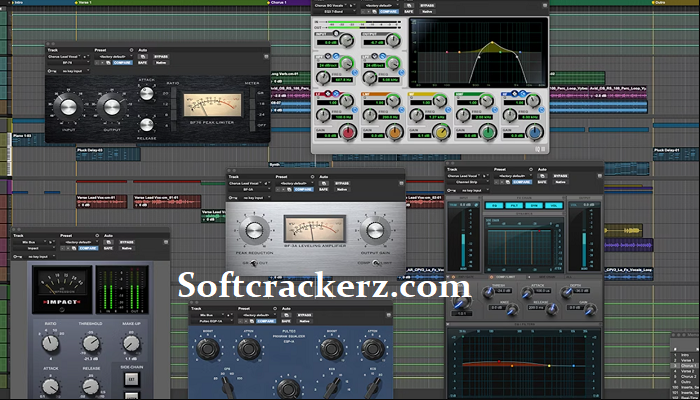
Task: Select EQ module in Channel Strip FX chain
Action: [x=494, y=205]
